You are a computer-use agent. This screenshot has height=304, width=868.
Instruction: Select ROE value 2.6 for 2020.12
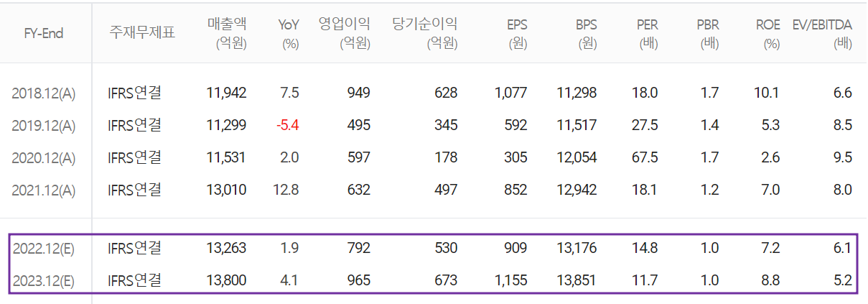771,157
